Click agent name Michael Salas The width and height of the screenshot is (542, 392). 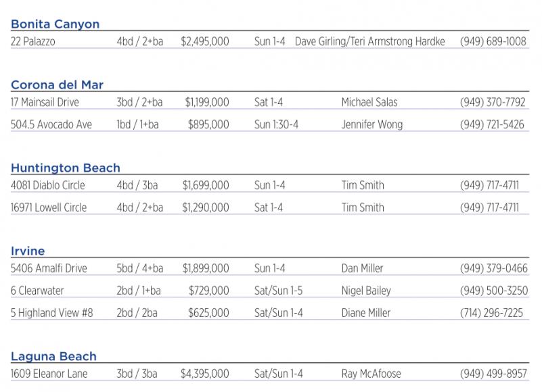tap(369, 102)
